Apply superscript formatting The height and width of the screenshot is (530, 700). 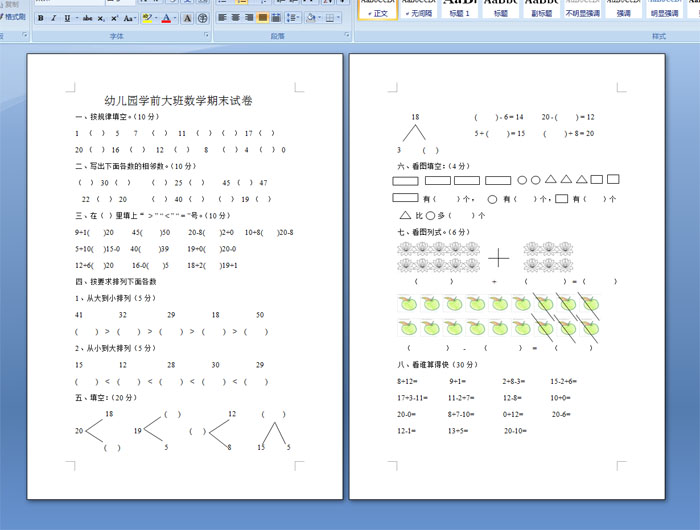coord(115,18)
